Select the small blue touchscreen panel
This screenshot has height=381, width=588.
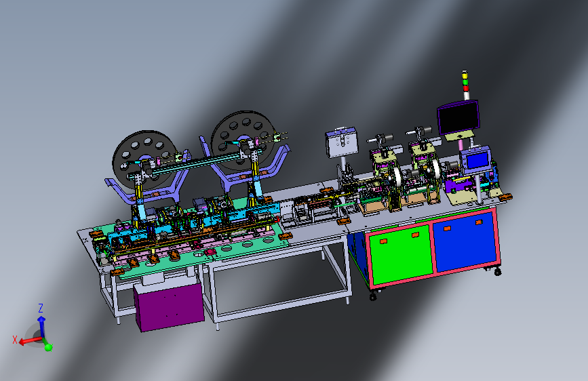[x=476, y=160]
